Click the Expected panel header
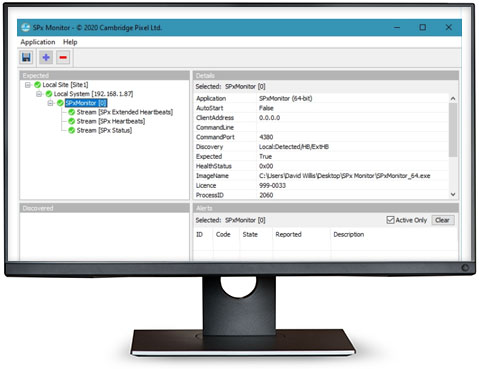Image resolution: width=479 pixels, height=369 pixels. [104, 75]
